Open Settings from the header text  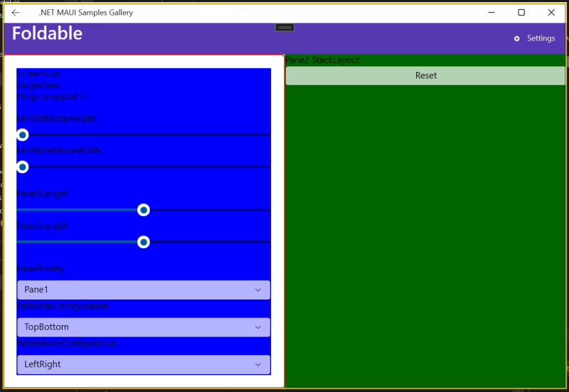(541, 38)
